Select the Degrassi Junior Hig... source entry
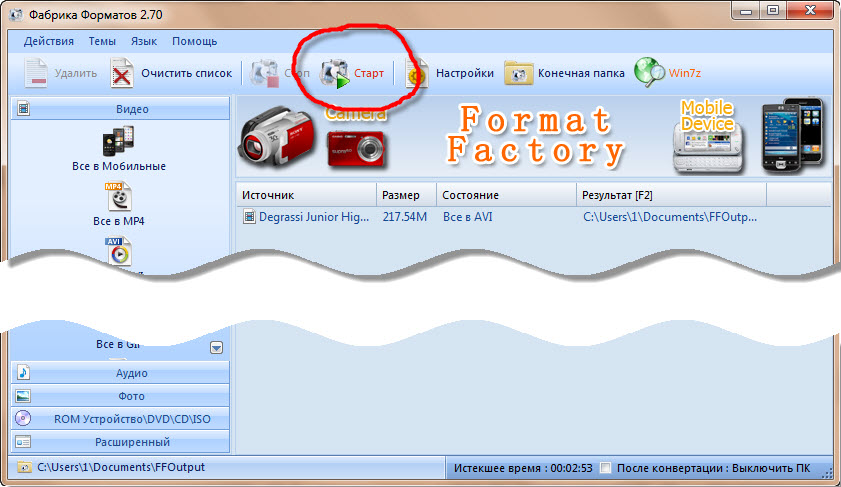Screen dimensions: 841x487 [314, 217]
